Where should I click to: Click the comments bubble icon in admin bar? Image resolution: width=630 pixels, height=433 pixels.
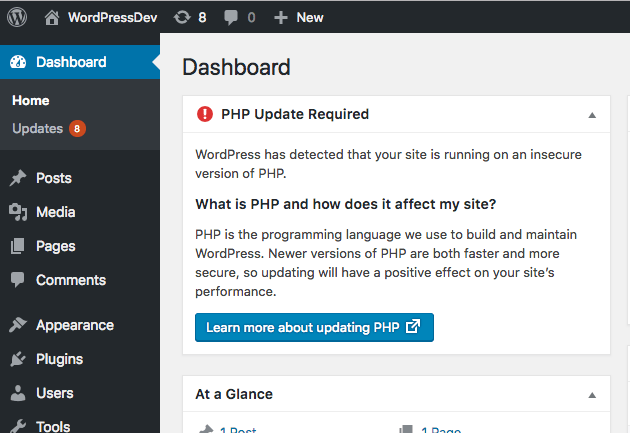pos(231,18)
